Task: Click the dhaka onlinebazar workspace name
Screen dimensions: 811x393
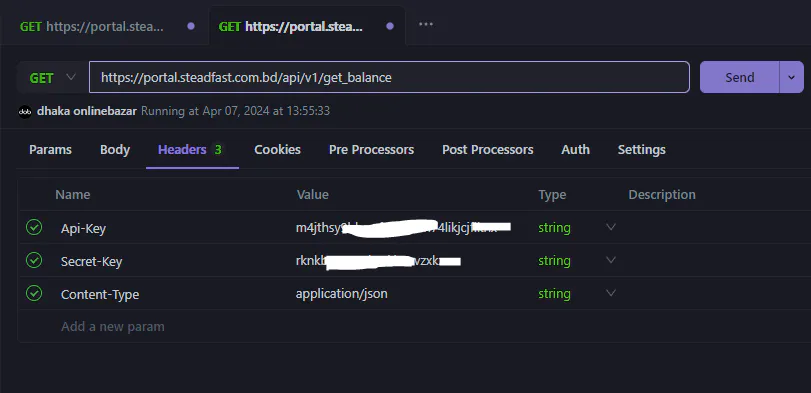Action: 87,111
